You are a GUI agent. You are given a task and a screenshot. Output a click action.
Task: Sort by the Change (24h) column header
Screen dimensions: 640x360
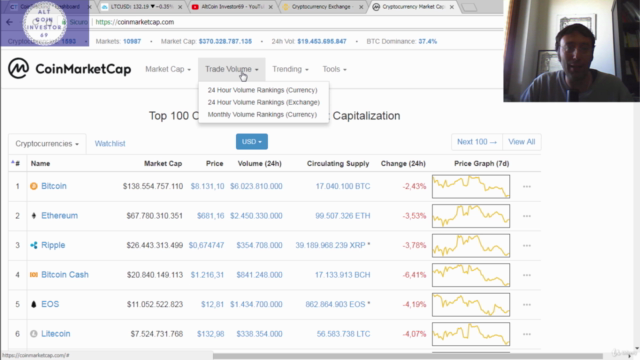403,164
